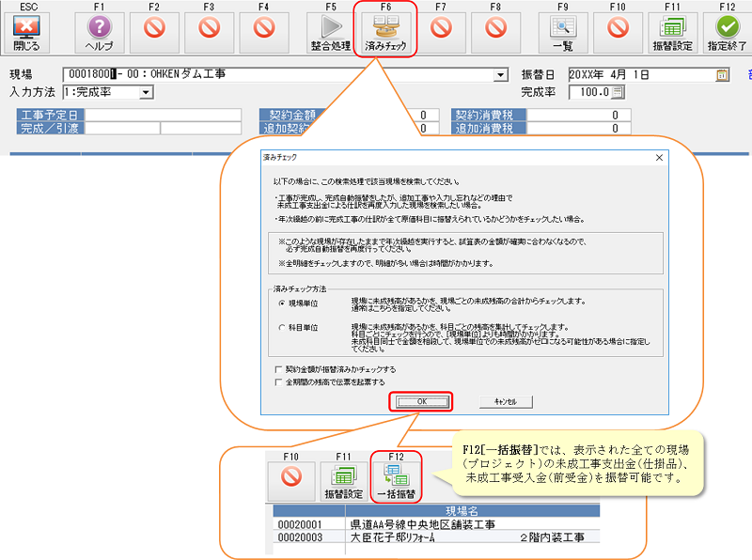Image resolution: width=752 pixels, height=560 pixels.
Task: Select the 現場単位 radio option
Action: click(281, 303)
